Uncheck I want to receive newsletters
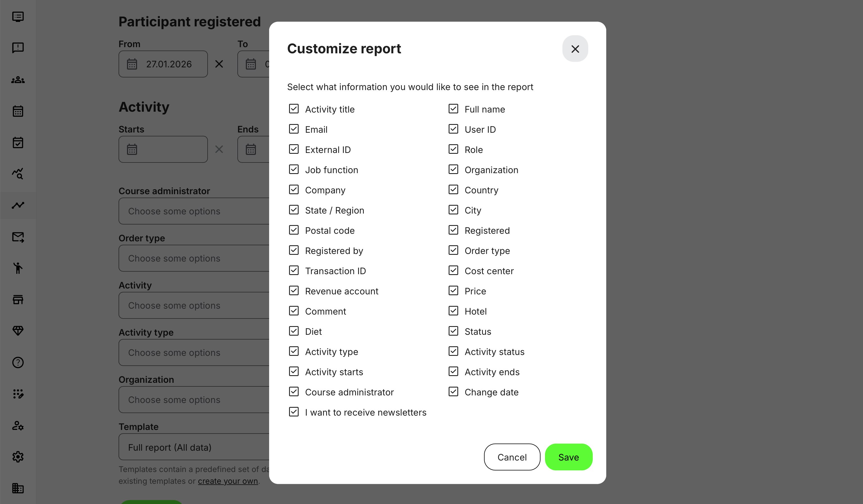863x504 pixels. tap(294, 412)
